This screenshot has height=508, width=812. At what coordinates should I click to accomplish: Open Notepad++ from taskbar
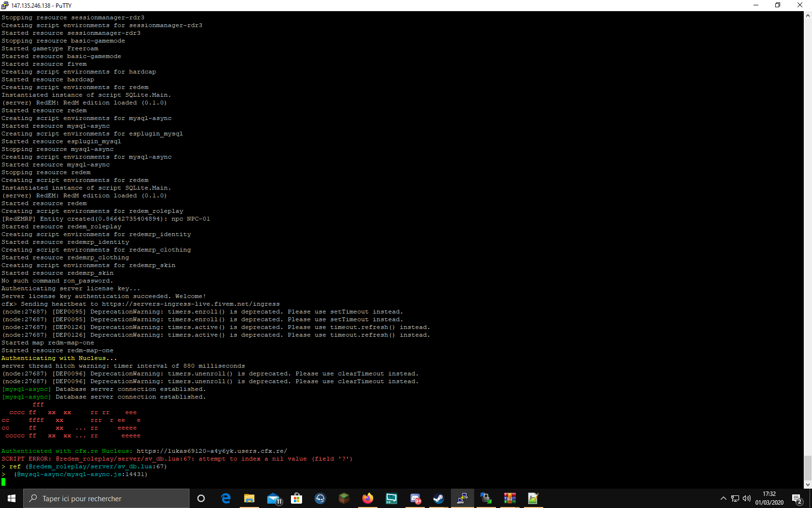533,498
